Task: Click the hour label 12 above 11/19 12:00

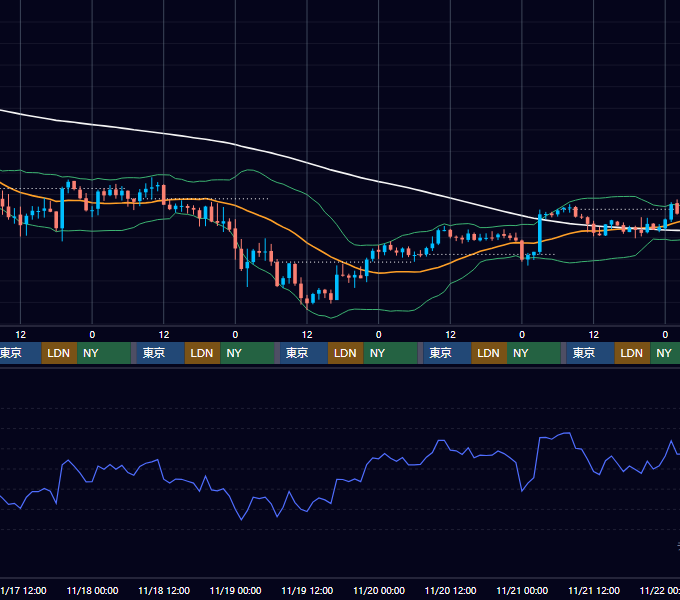Action: point(307,335)
